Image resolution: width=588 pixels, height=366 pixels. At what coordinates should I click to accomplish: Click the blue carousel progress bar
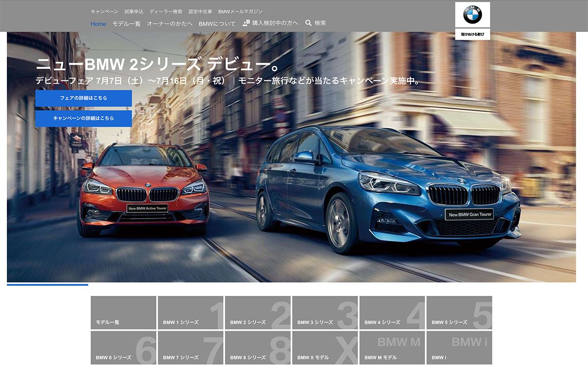(x=48, y=285)
